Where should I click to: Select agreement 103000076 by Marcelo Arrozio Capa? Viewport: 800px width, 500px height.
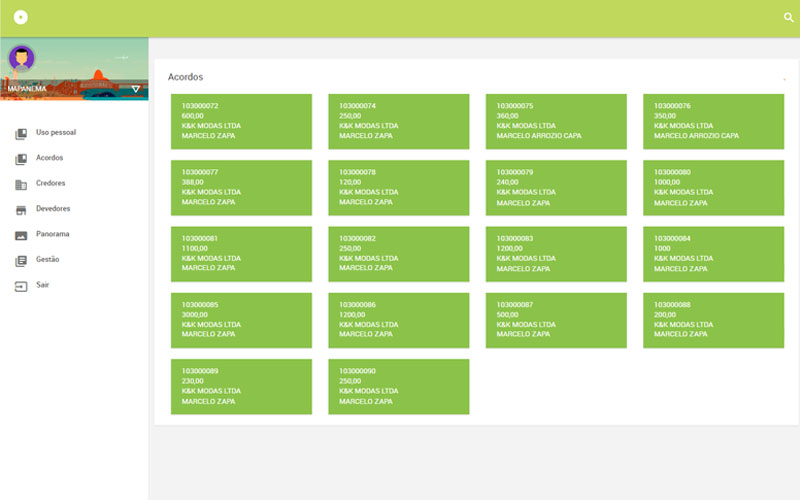(713, 121)
